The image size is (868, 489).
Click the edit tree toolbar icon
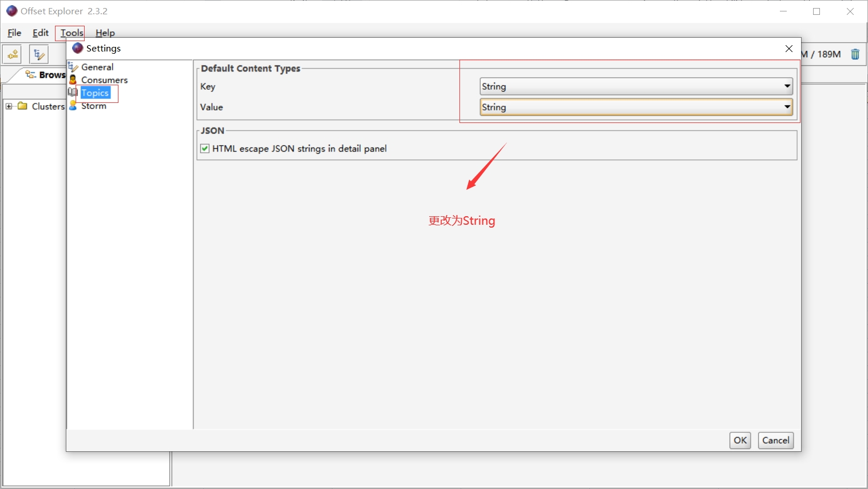pyautogui.click(x=39, y=54)
